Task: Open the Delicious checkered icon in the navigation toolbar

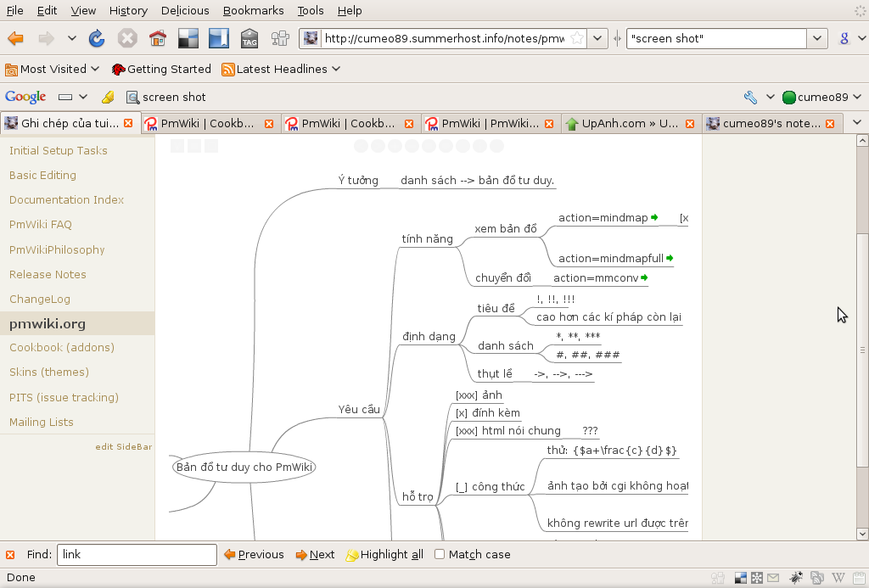Action: 188,38
